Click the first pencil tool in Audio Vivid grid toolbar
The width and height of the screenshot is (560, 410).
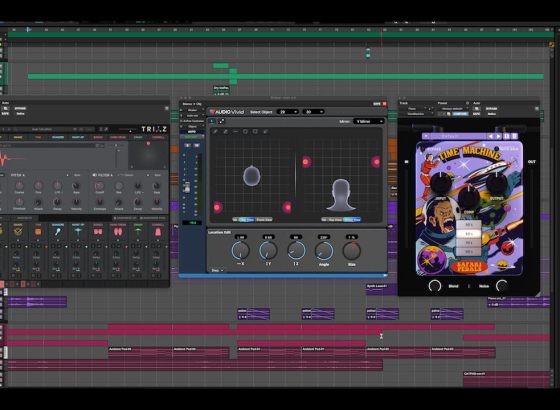215,131
